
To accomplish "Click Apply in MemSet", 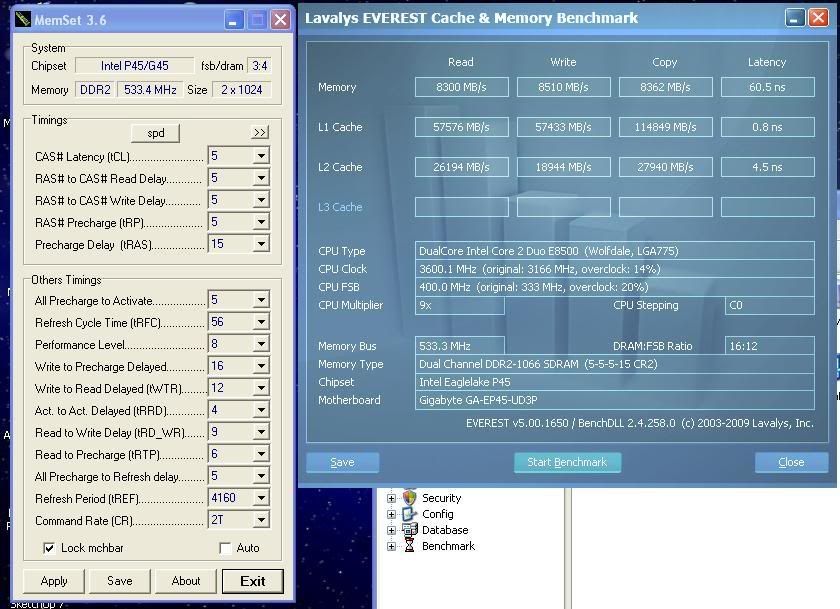I will (x=54, y=581).
